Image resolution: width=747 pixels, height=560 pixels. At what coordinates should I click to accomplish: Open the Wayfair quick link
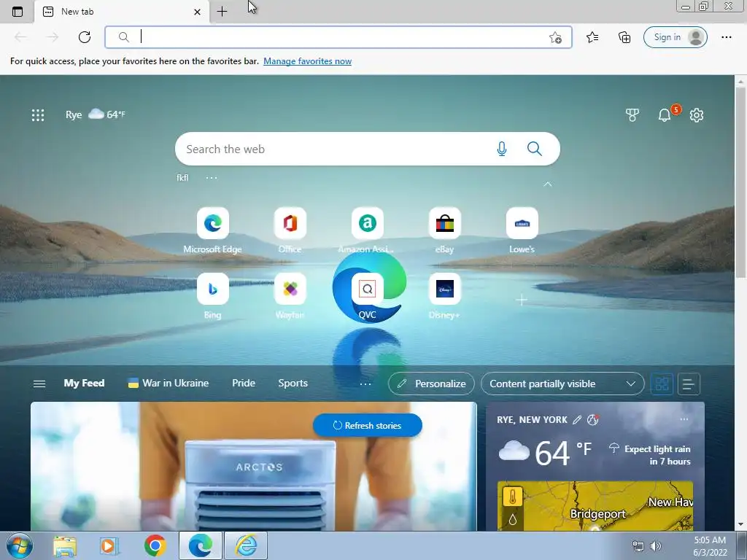[x=290, y=296]
